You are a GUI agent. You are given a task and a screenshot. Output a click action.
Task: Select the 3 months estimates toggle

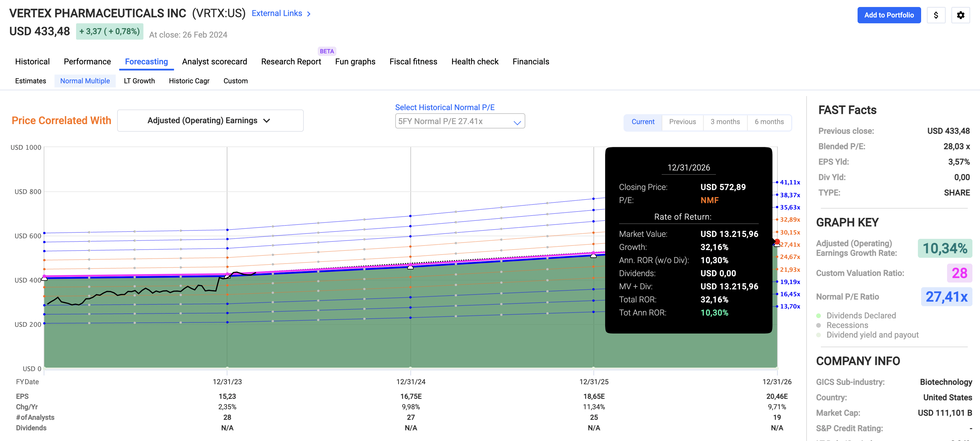click(x=725, y=122)
